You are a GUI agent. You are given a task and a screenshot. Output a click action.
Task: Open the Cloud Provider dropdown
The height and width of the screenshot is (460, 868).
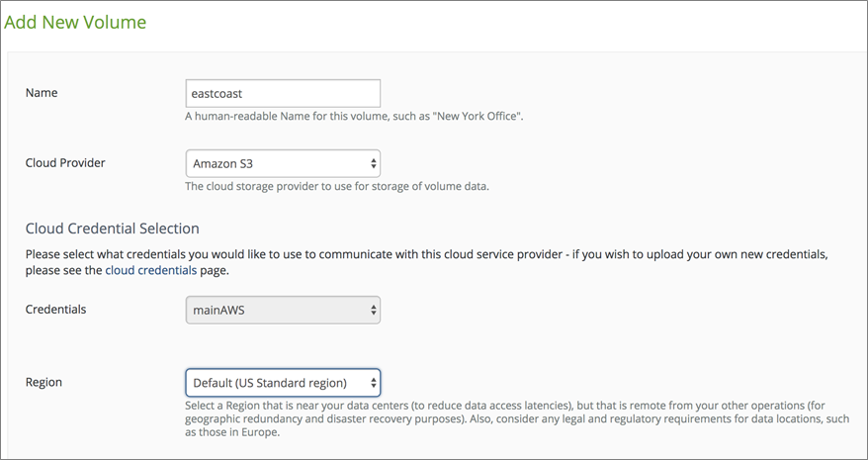(x=283, y=163)
